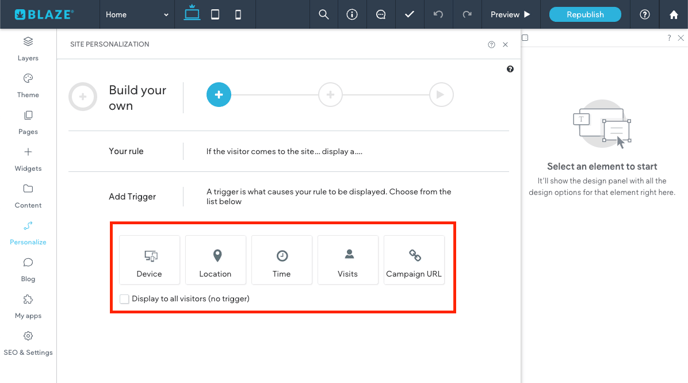Click the Republish button

pyautogui.click(x=585, y=14)
